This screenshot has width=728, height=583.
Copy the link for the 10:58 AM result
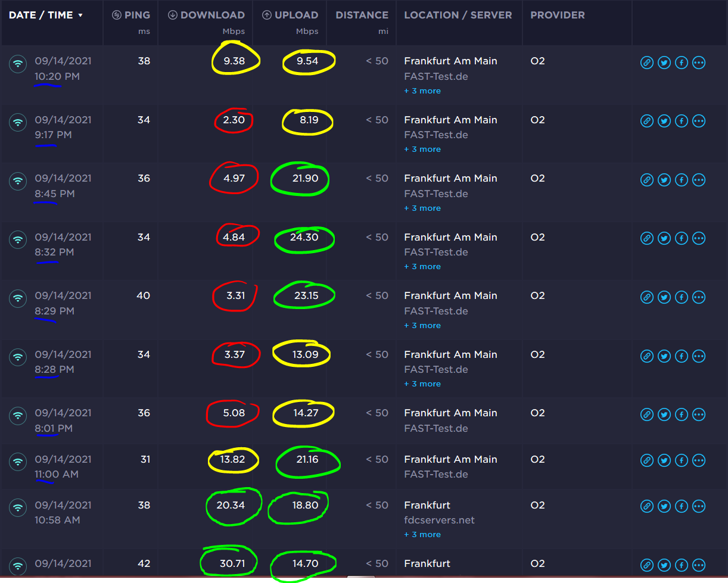pyautogui.click(x=647, y=506)
